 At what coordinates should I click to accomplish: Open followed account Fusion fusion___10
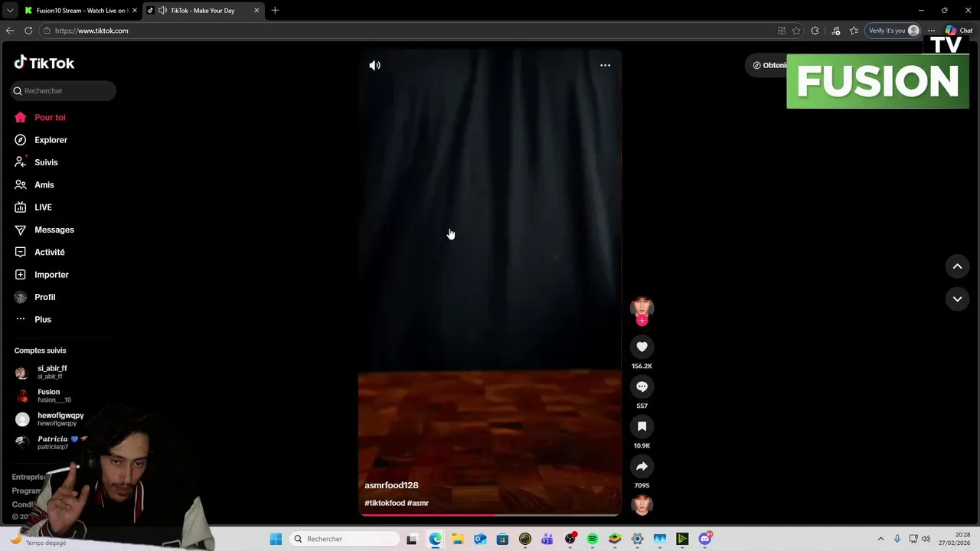(x=44, y=396)
